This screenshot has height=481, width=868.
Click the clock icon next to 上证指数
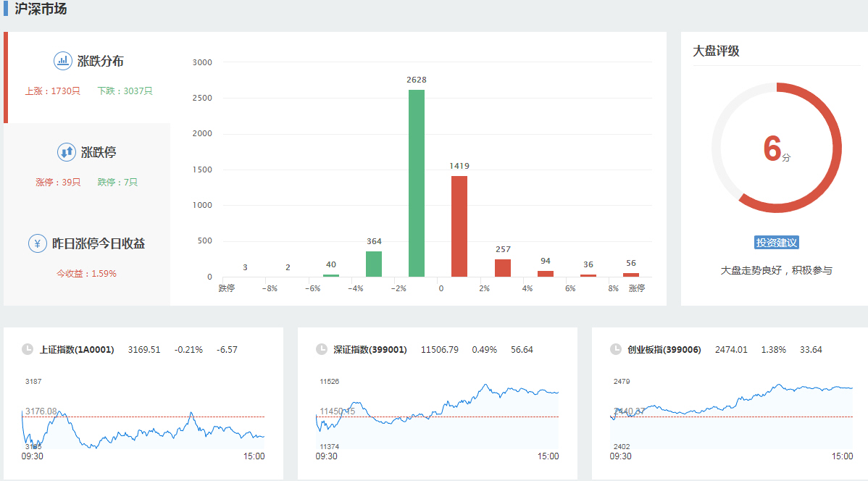[x=28, y=349]
